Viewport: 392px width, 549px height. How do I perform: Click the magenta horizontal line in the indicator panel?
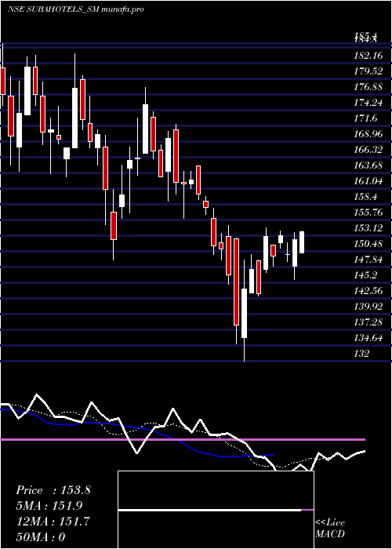coord(183,439)
